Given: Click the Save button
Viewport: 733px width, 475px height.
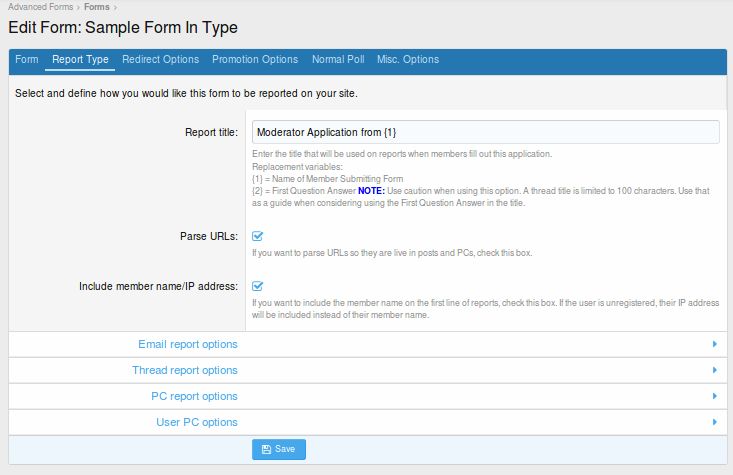Looking at the screenshot, I should 278,450.
